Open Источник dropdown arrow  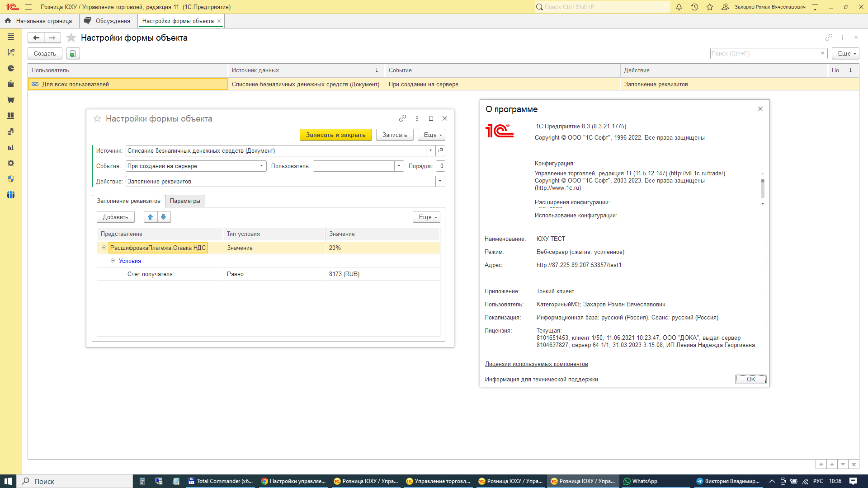(x=430, y=150)
